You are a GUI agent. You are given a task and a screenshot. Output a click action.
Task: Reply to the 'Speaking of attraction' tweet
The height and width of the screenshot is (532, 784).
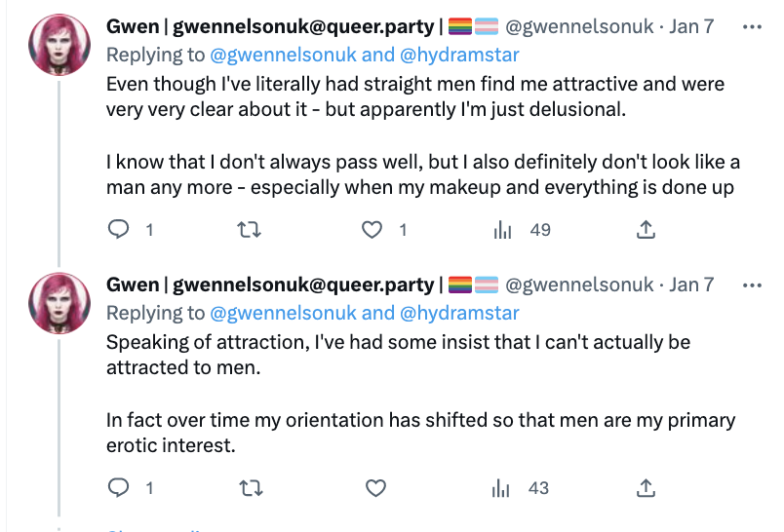pyautogui.click(x=118, y=487)
